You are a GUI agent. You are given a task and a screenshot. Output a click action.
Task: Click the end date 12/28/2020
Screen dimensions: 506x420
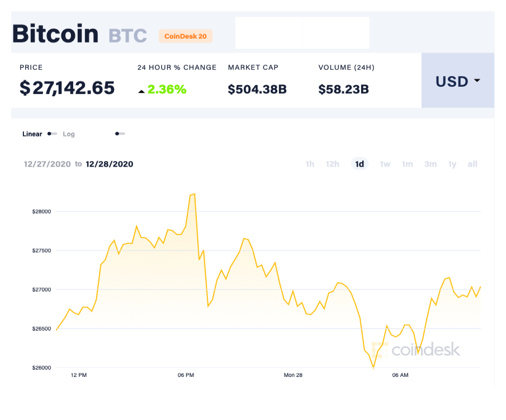(109, 164)
